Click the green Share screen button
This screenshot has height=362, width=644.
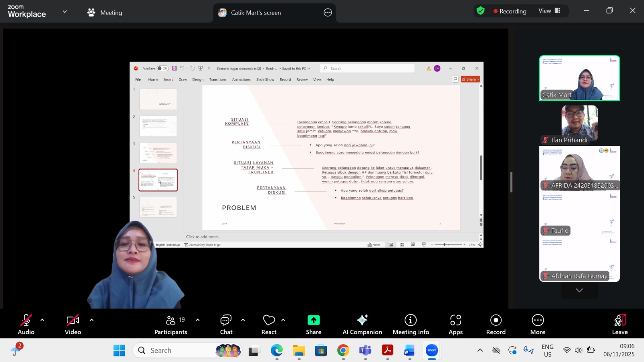pos(314,325)
